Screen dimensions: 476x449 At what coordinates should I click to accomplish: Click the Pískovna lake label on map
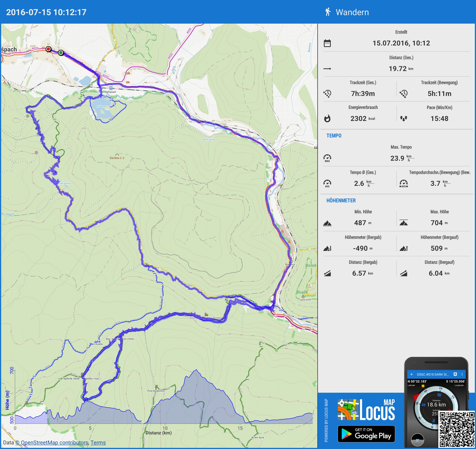point(101,107)
